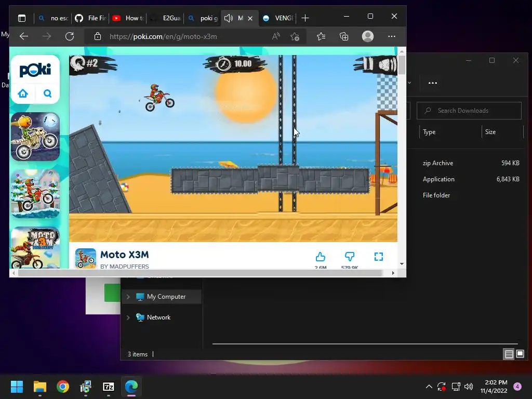Click the page vertical scrollbar thumb

pyautogui.click(x=402, y=65)
